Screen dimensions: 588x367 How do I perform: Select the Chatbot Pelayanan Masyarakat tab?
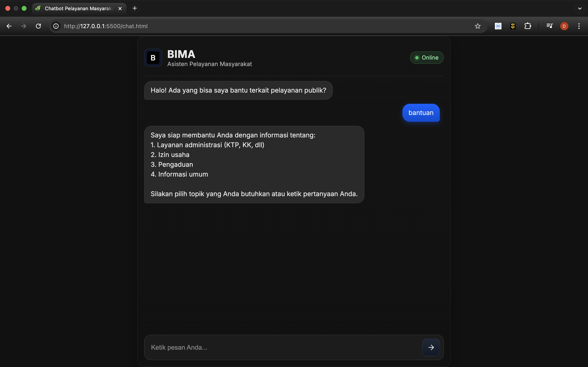click(78, 9)
